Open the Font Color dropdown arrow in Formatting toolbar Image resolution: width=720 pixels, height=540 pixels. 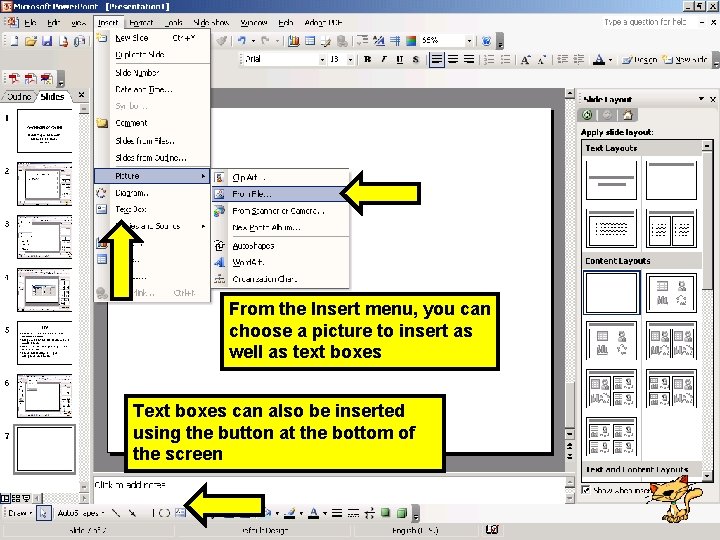(x=610, y=60)
